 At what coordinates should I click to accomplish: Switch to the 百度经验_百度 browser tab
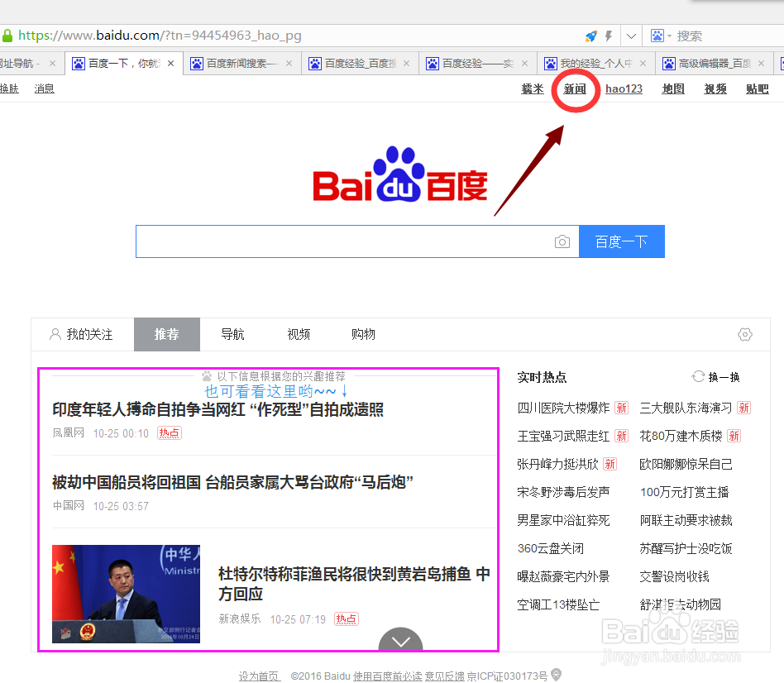tap(360, 64)
